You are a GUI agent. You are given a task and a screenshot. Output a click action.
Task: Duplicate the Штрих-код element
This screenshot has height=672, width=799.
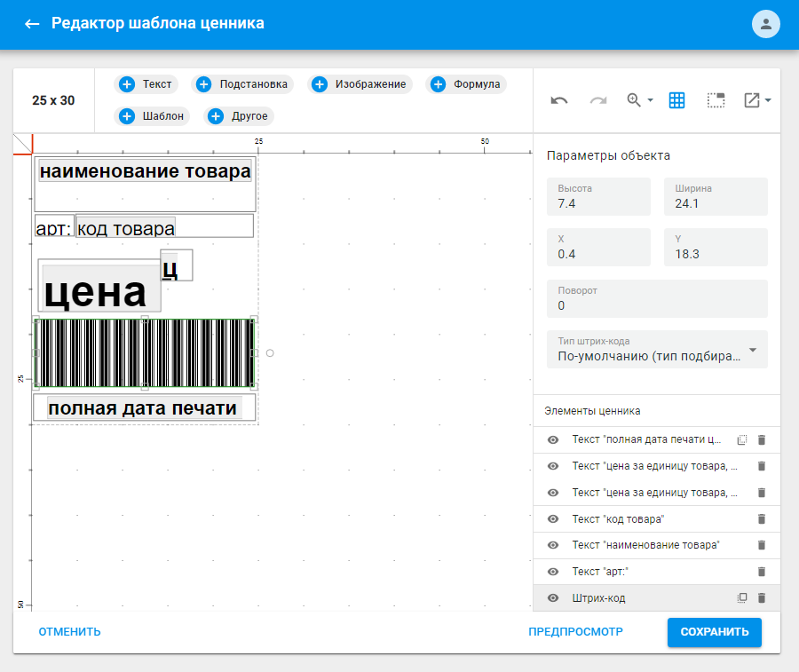coord(742,597)
